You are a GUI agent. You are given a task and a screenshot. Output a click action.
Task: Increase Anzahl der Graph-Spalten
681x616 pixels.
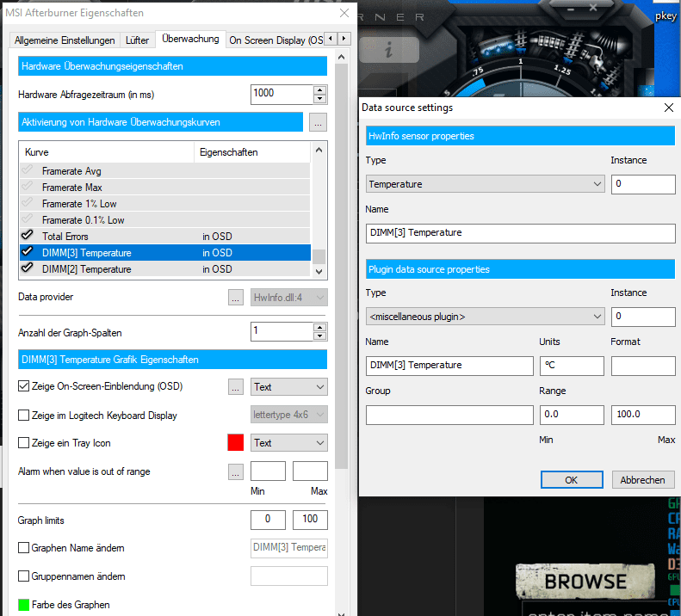pos(320,327)
